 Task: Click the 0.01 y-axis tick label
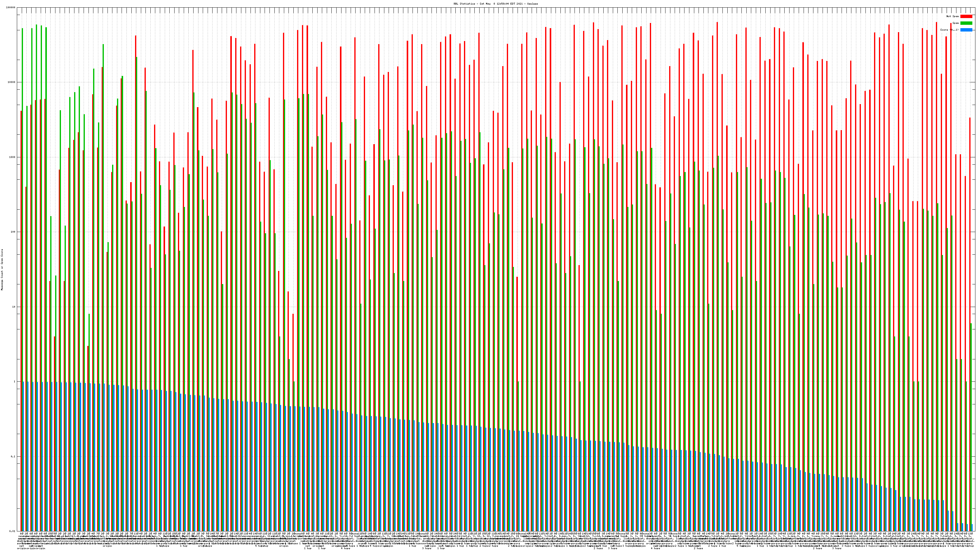tap(13, 531)
